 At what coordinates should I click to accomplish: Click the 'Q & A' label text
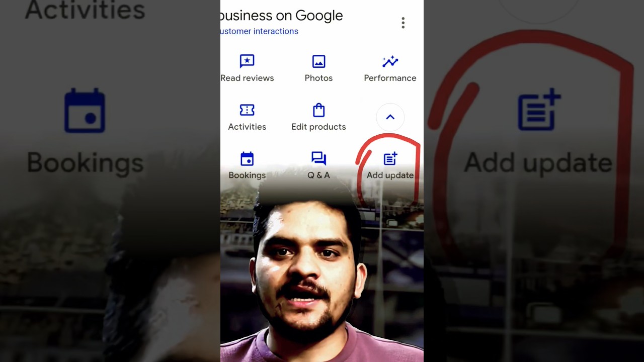318,175
